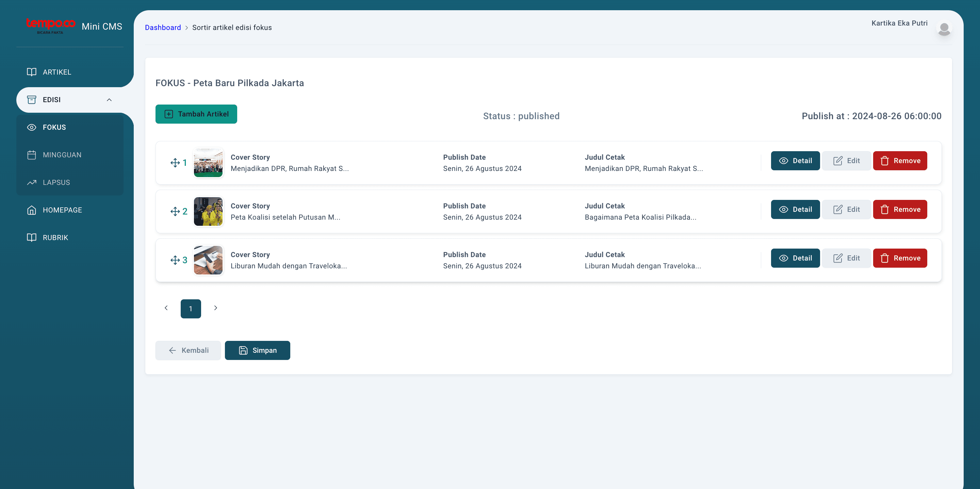Click the FOKUS - Peta Baru Pilkada Jakarta heading
This screenshot has height=489, width=980.
230,83
